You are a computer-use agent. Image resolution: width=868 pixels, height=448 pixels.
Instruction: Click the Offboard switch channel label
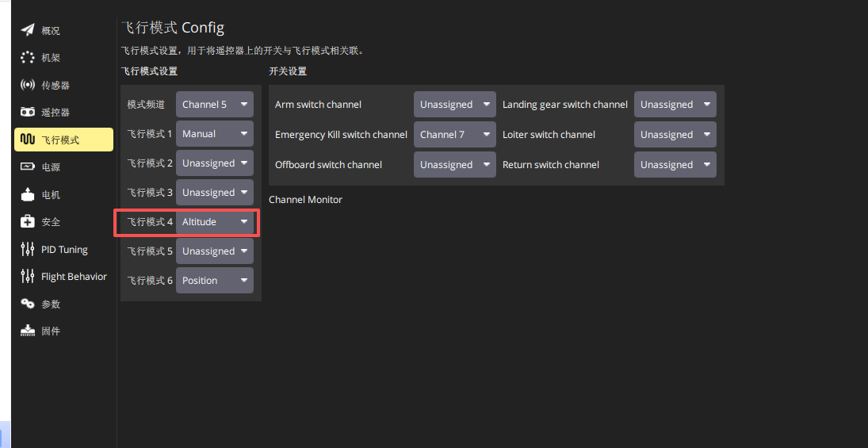point(328,164)
